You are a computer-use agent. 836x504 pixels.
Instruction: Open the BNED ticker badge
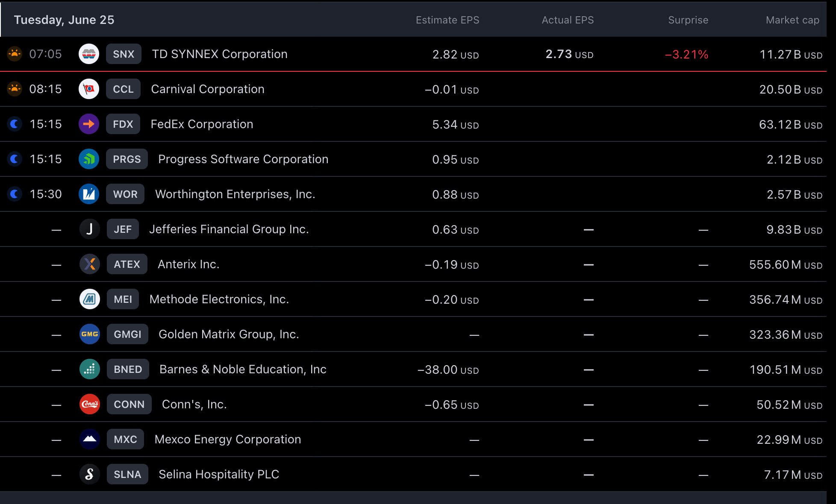point(128,369)
